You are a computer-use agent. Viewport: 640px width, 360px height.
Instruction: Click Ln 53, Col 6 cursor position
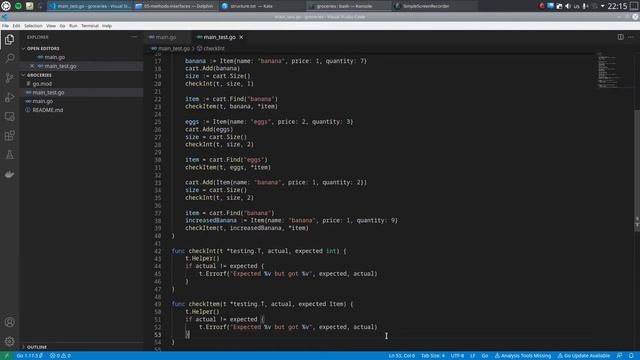pos(402,356)
